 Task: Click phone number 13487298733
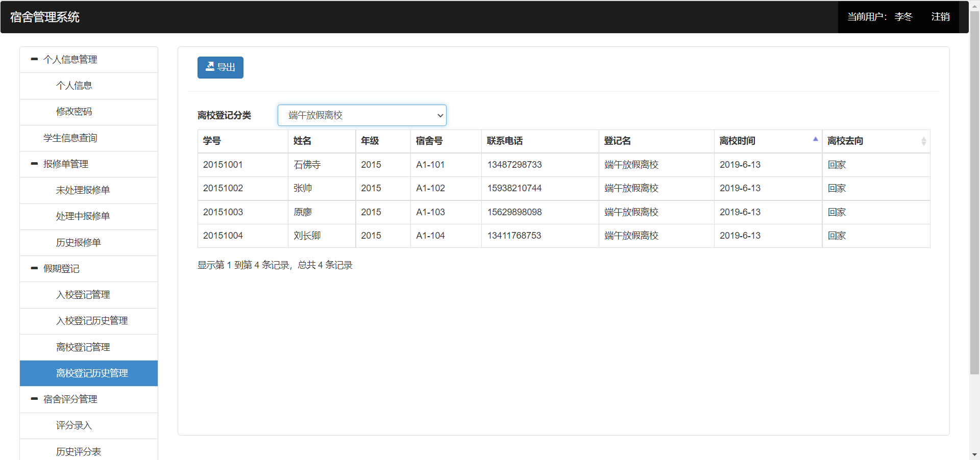click(x=514, y=165)
